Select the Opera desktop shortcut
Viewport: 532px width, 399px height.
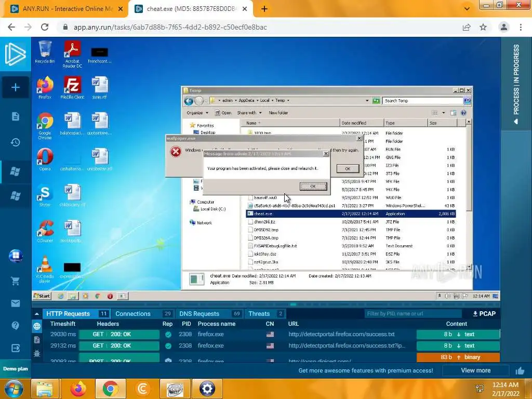pos(45,159)
